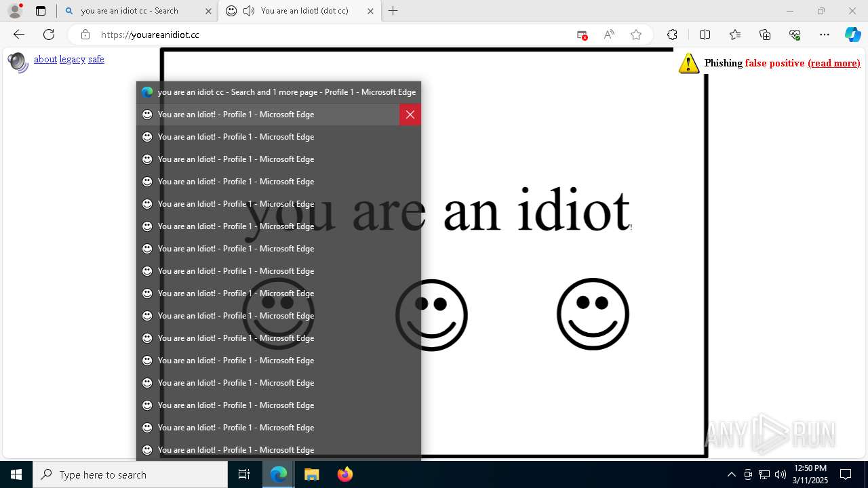Select 'you are an idiot cc - Search and 1 more page' window

279,92
